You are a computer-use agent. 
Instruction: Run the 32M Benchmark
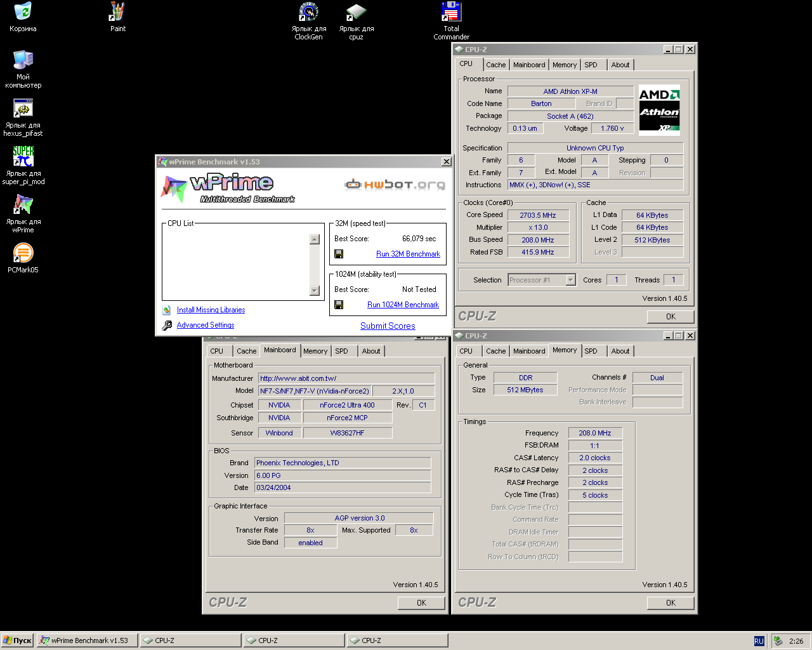408,254
